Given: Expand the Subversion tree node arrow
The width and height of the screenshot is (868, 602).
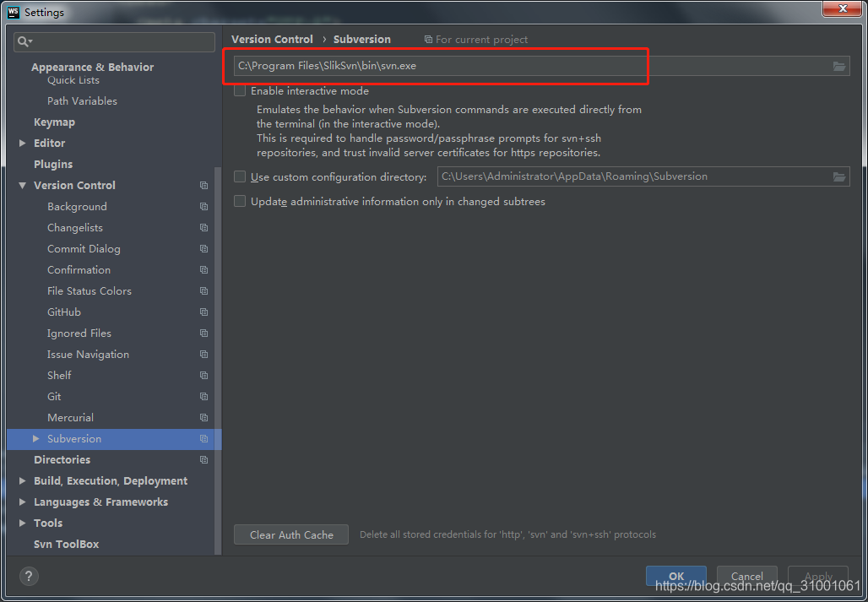Looking at the screenshot, I should (x=36, y=439).
